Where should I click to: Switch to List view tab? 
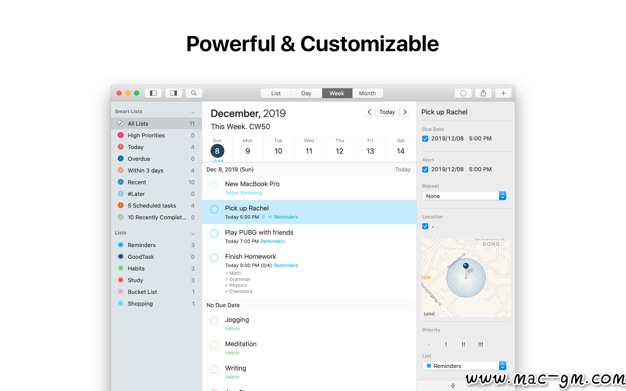coord(276,93)
